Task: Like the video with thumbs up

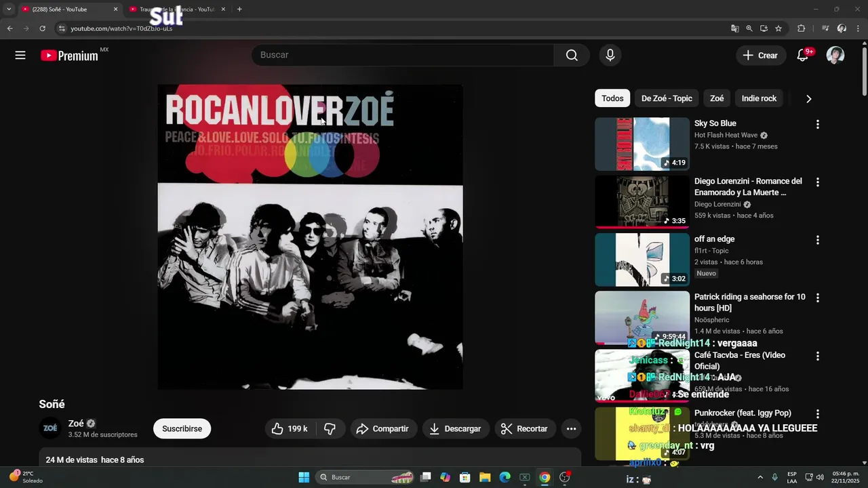Action: tap(290, 428)
